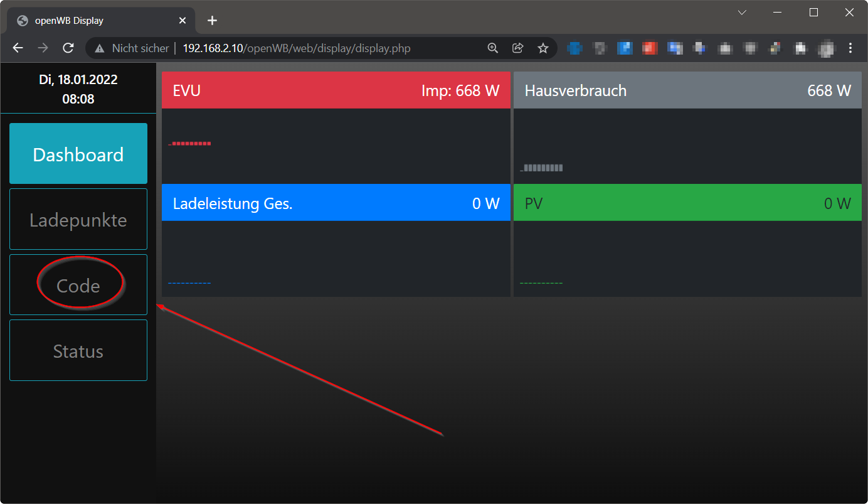Screen dimensions: 868x504
Task: Click the green PV sparkline chart
Action: tap(541, 284)
